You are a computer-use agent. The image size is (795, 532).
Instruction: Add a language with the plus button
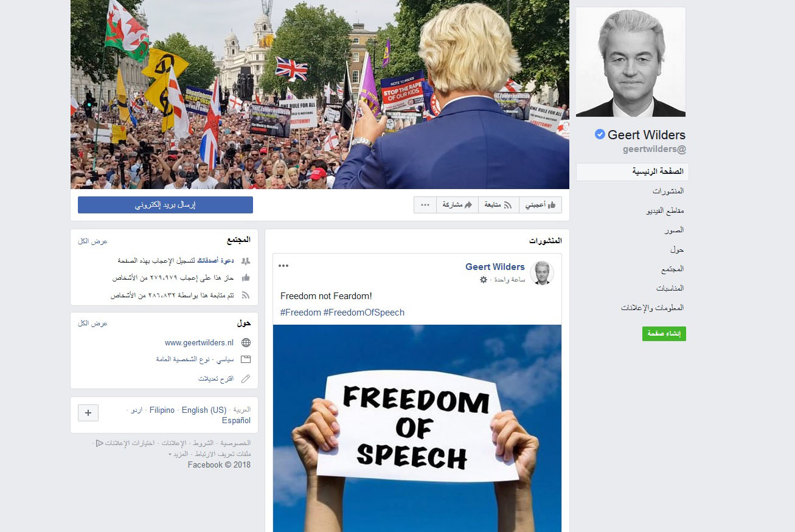pos(88,413)
